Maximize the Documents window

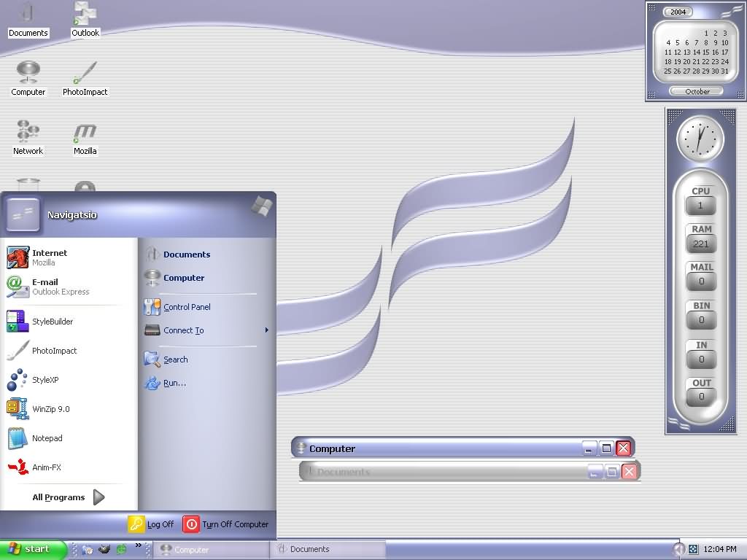pyautogui.click(x=612, y=472)
